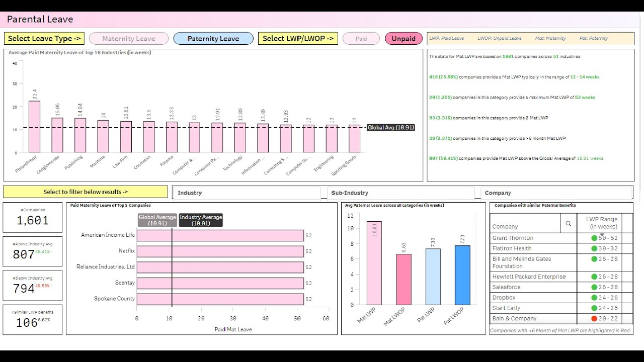This screenshot has width=644, height=362.
Task: Select the Reliance Industries, Ltd bar
Action: (x=220, y=267)
